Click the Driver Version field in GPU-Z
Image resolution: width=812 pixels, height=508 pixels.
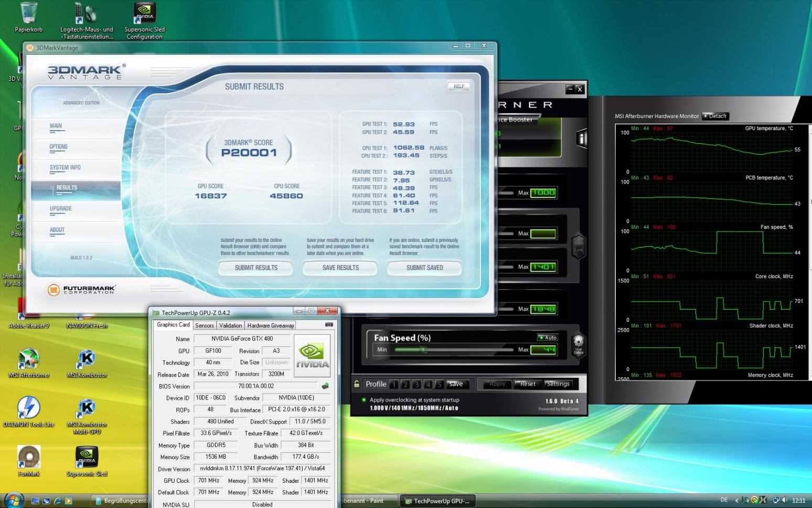[x=262, y=469]
